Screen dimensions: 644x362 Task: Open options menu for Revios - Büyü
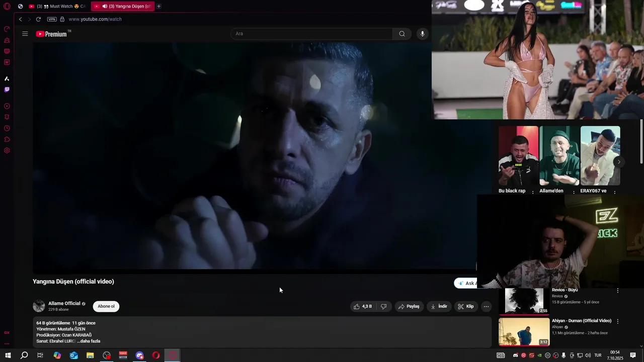(x=618, y=291)
